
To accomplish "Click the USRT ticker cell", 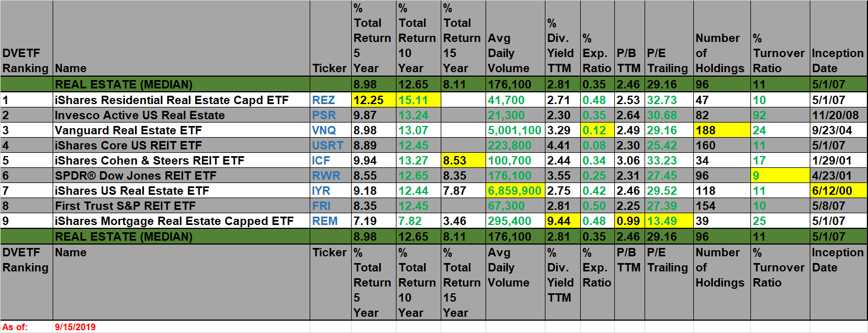I will 330,146.
